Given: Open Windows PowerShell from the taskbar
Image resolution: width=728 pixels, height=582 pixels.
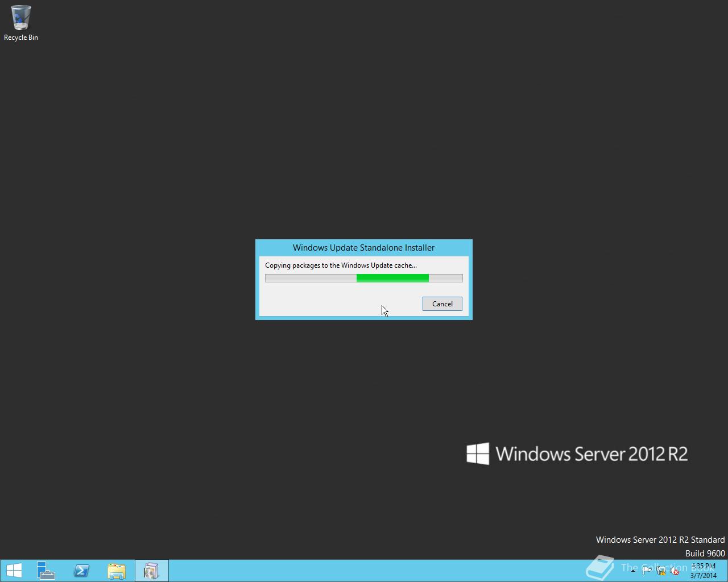Looking at the screenshot, I should 81,571.
